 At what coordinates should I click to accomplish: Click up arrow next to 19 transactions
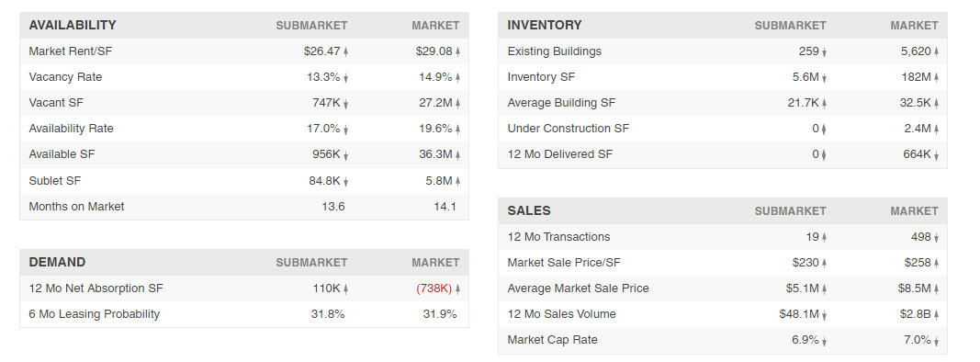click(x=825, y=238)
